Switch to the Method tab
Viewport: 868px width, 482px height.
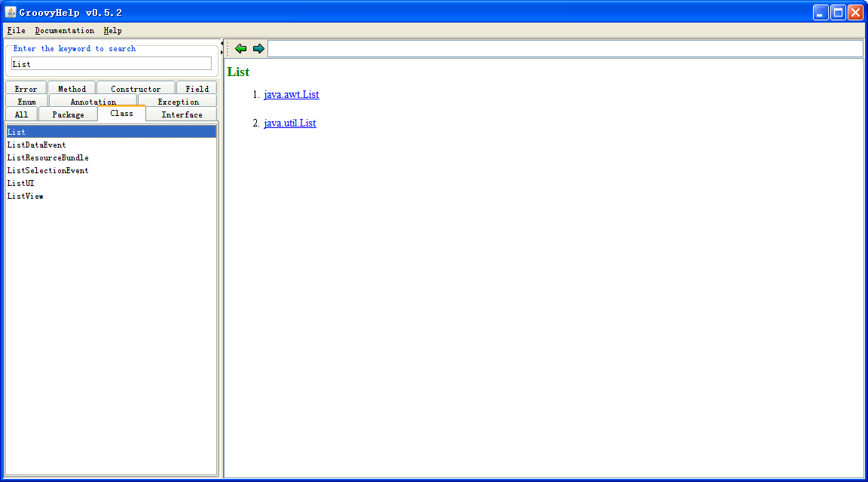coord(72,89)
